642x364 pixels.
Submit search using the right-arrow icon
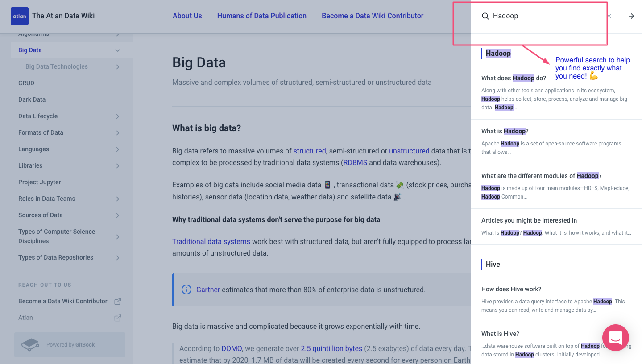coord(631,16)
